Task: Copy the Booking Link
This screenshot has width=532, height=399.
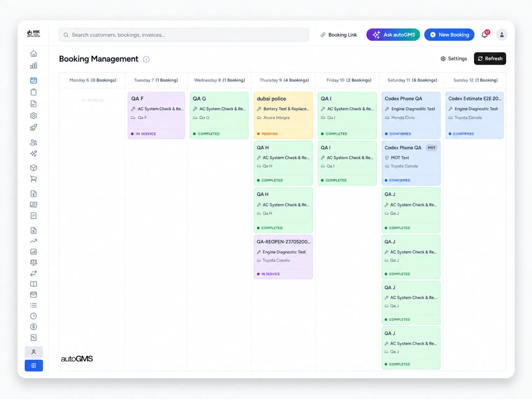Action: pyautogui.click(x=339, y=35)
